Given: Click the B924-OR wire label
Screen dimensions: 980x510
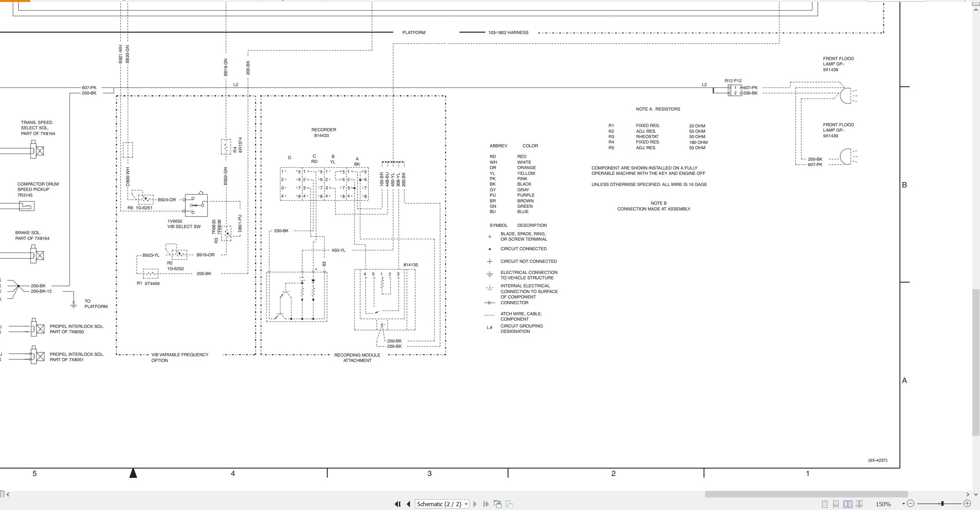Looking at the screenshot, I should pos(167,200).
